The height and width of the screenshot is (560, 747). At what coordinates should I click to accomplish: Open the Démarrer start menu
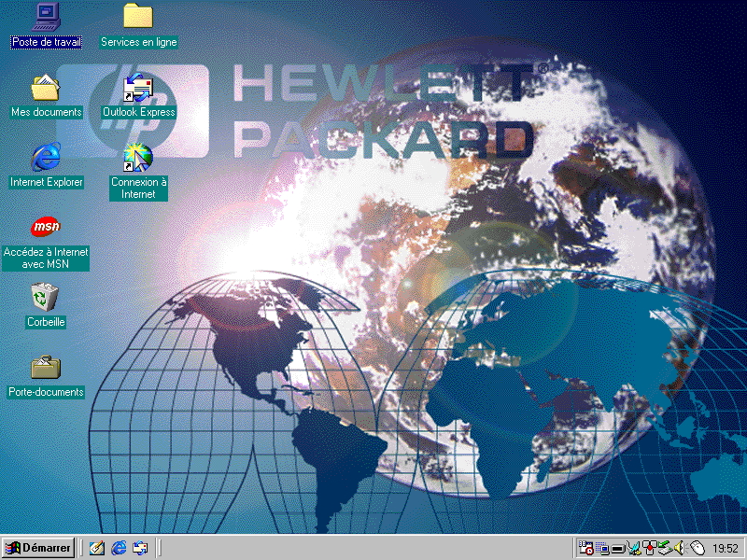(38, 548)
